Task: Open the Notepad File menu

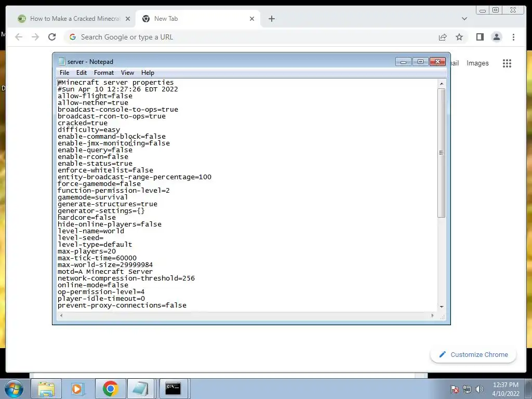Action: (64, 73)
